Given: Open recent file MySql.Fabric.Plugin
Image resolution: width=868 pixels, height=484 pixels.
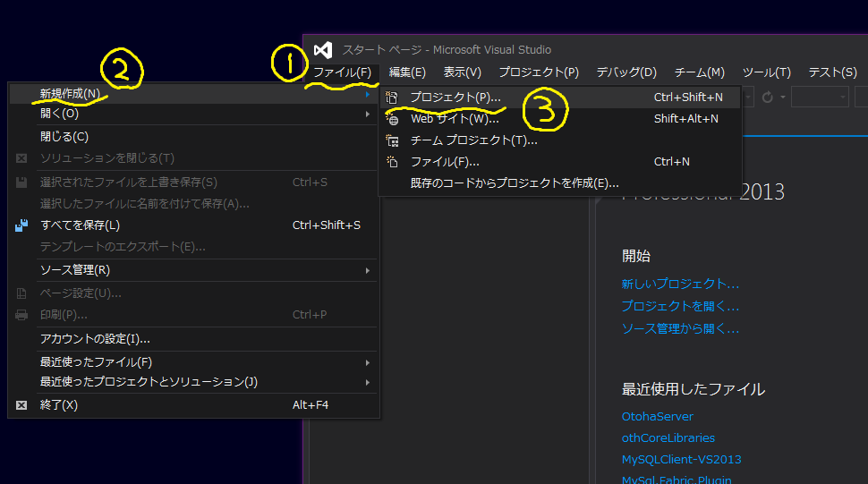Looking at the screenshot, I should pyautogui.click(x=677, y=480).
